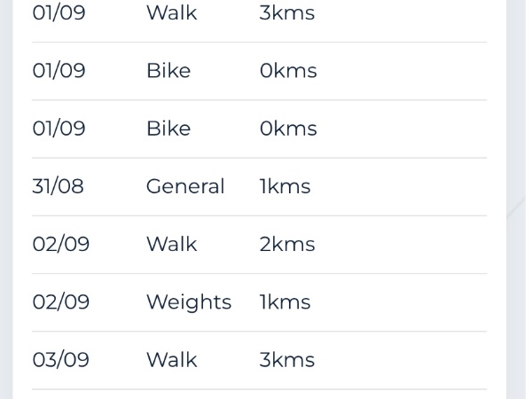This screenshot has width=532, height=399.
Task: Click the "Weights" activity label
Action: point(188,302)
